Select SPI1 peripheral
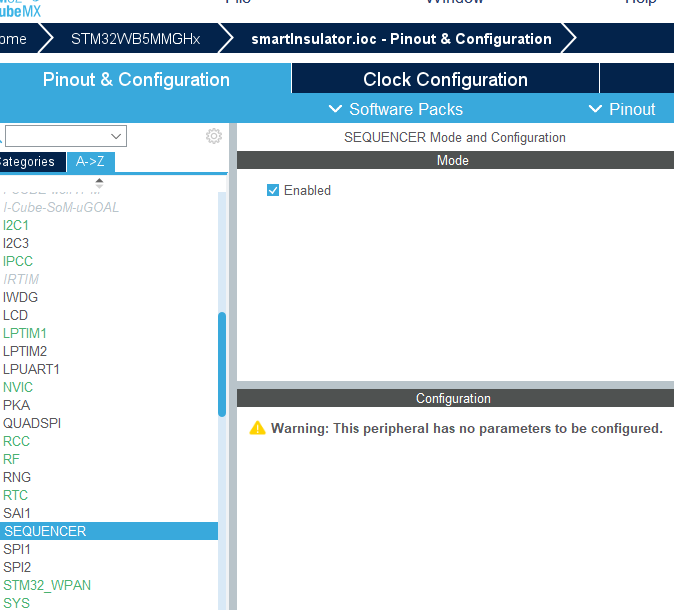This screenshot has height=610, width=674. point(17,549)
